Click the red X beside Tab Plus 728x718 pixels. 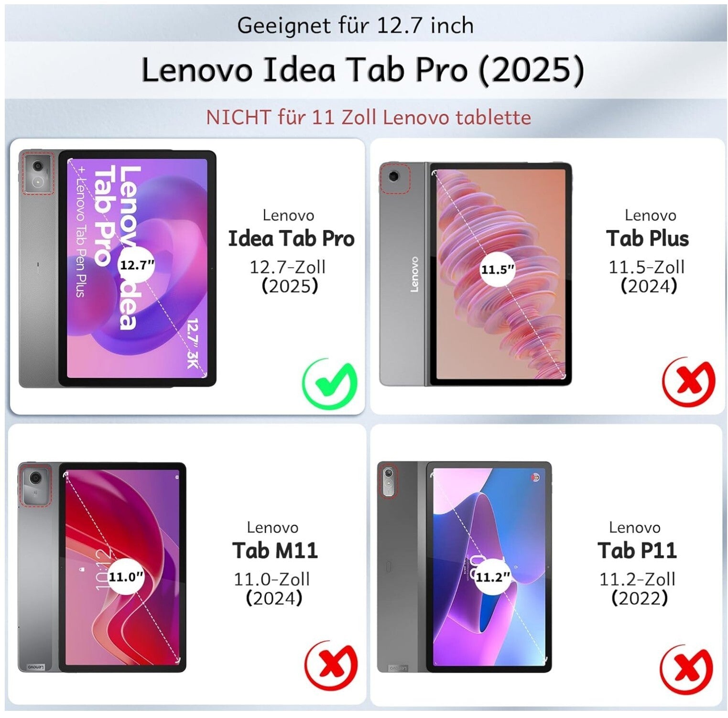pyautogui.click(x=689, y=381)
